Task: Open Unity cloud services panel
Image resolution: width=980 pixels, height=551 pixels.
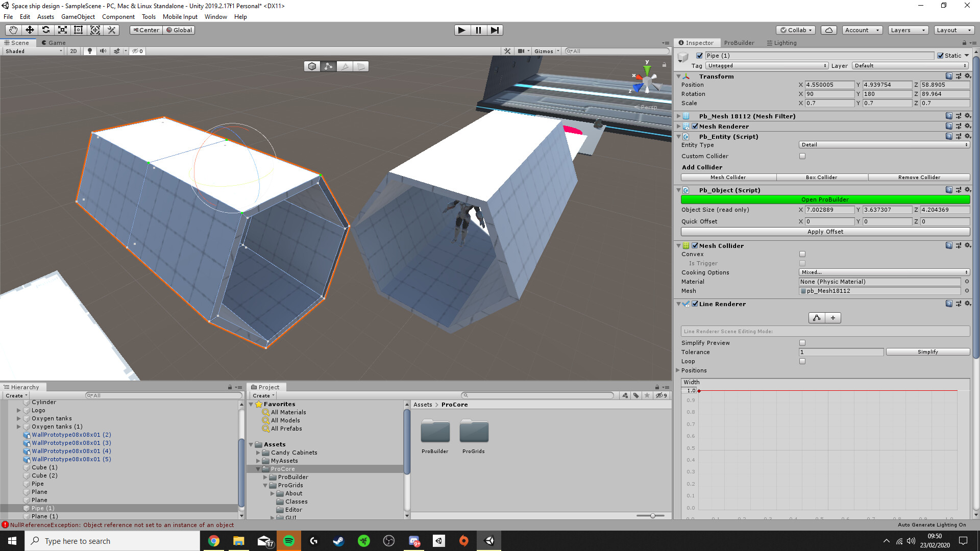Action: [828, 30]
